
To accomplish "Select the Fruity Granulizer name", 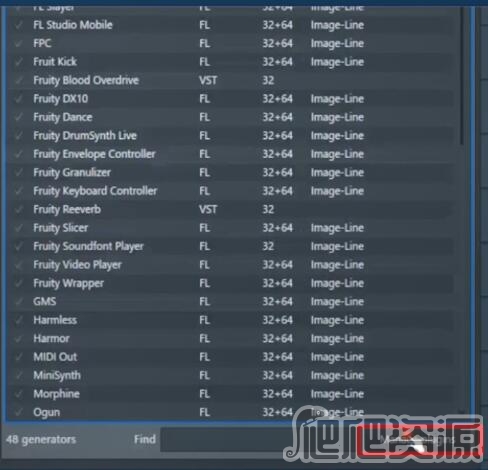I will (72, 172).
